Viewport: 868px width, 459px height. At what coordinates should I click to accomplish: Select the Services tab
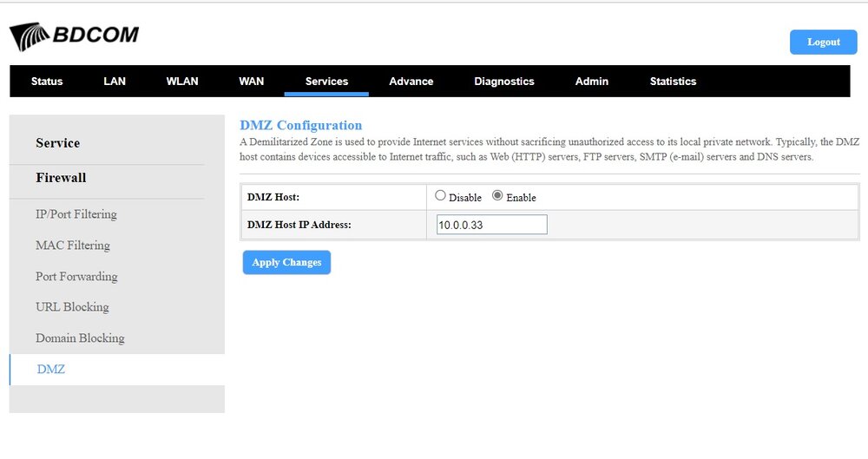pos(326,82)
